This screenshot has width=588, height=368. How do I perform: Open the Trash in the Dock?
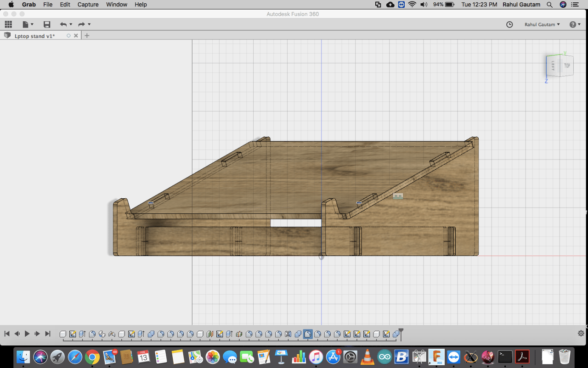coord(565,356)
